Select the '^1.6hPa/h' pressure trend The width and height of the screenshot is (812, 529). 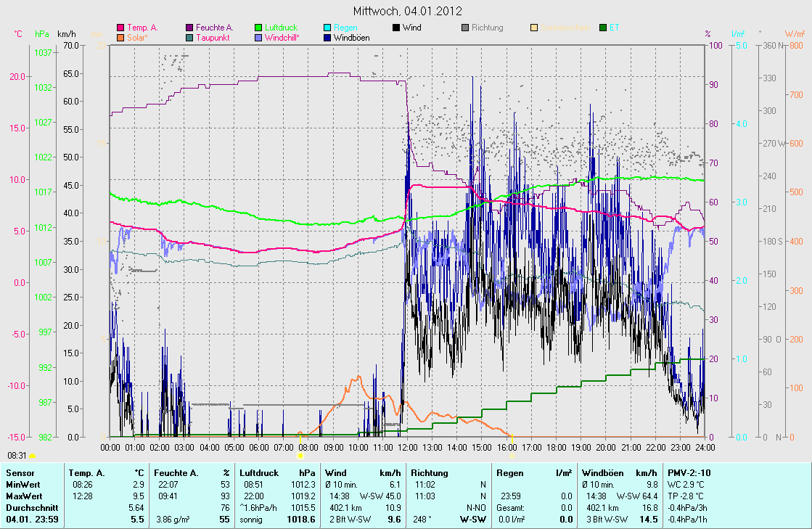pos(258,508)
